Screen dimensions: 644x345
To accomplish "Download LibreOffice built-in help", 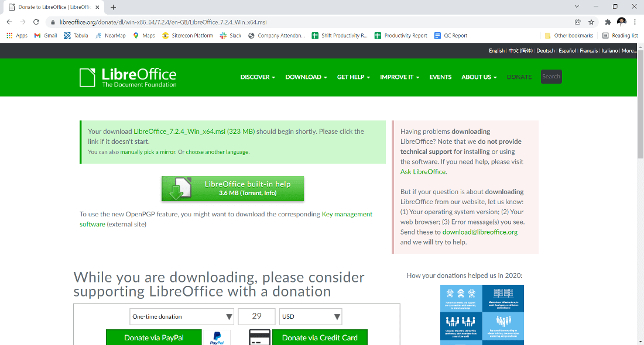I will 233,189.
